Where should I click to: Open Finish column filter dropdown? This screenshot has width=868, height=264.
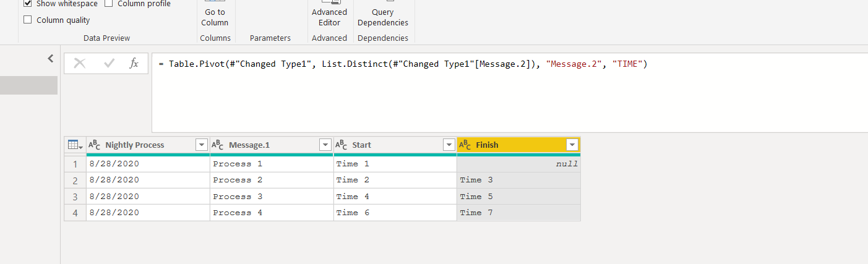point(572,145)
